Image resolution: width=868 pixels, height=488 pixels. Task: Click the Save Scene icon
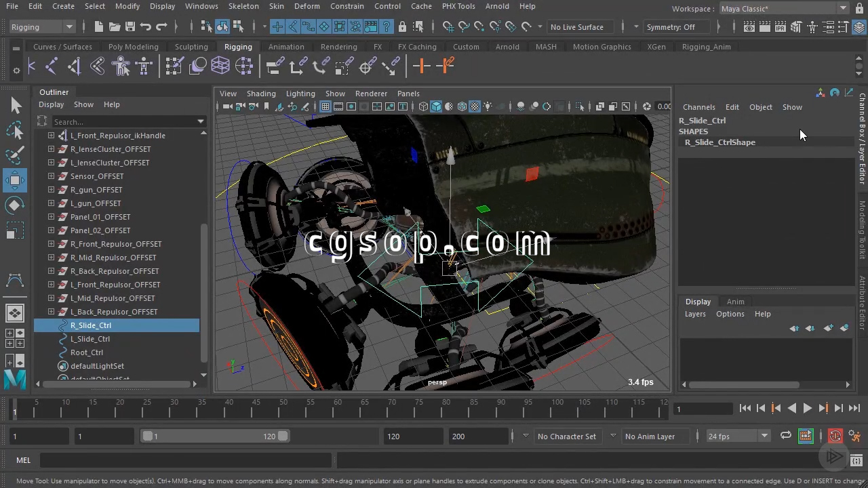(x=129, y=27)
